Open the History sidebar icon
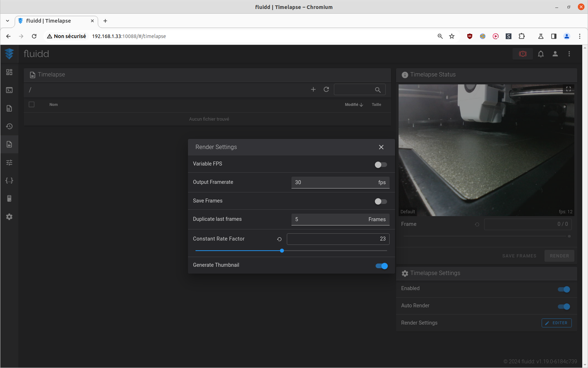The image size is (588, 368). [x=9, y=126]
